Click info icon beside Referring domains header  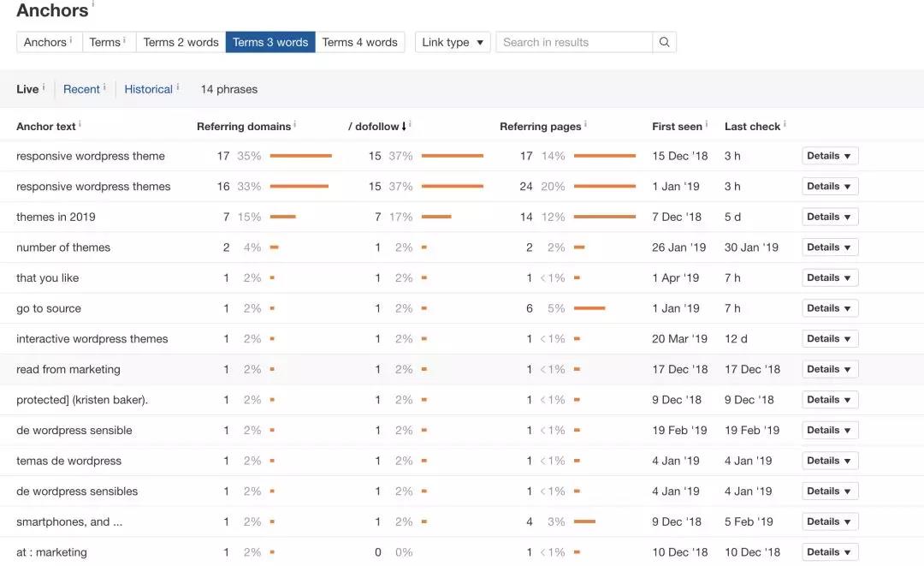(x=295, y=124)
